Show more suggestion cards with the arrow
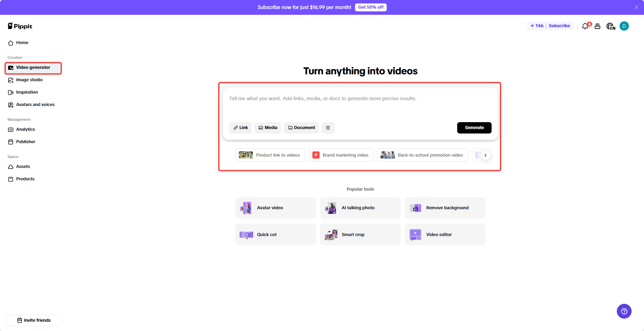Viewport: 644px width, 331px height. pyautogui.click(x=485, y=155)
